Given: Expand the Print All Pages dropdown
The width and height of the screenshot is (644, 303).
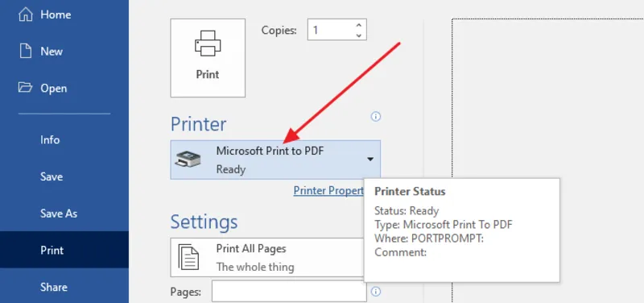Looking at the screenshot, I should tap(267, 257).
